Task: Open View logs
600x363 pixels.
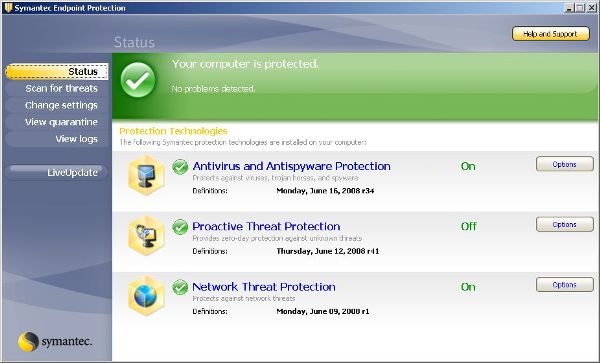Action: (57, 139)
